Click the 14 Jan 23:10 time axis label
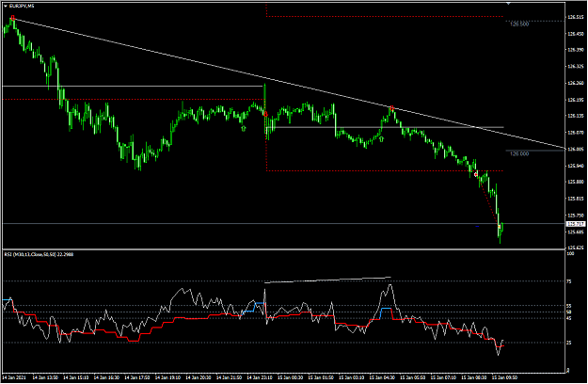588x384 pixels. coord(260,377)
